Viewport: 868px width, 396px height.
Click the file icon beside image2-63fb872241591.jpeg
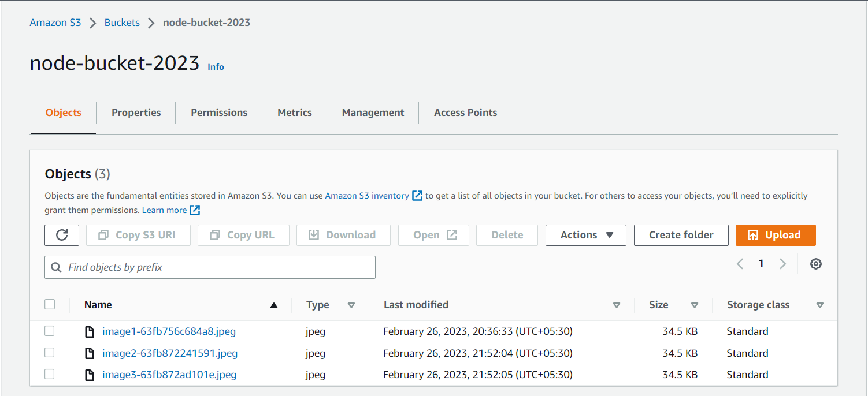pyautogui.click(x=90, y=353)
